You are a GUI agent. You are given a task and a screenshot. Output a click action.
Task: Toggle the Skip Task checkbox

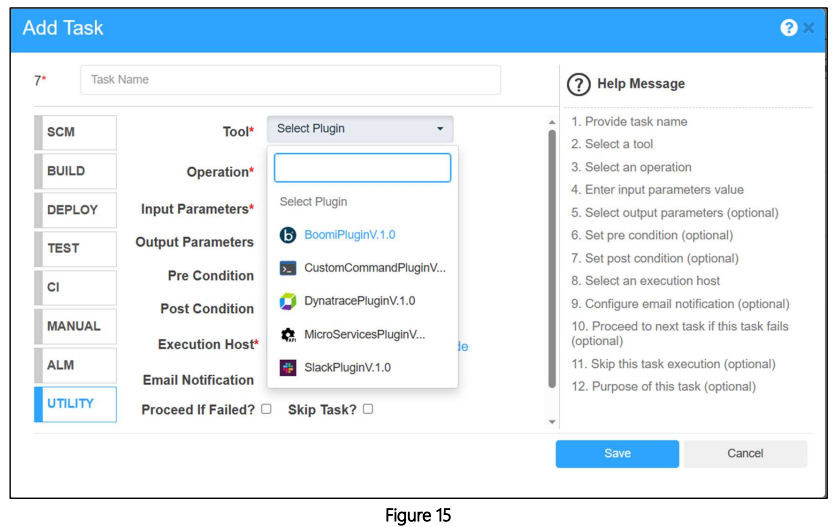click(x=368, y=409)
